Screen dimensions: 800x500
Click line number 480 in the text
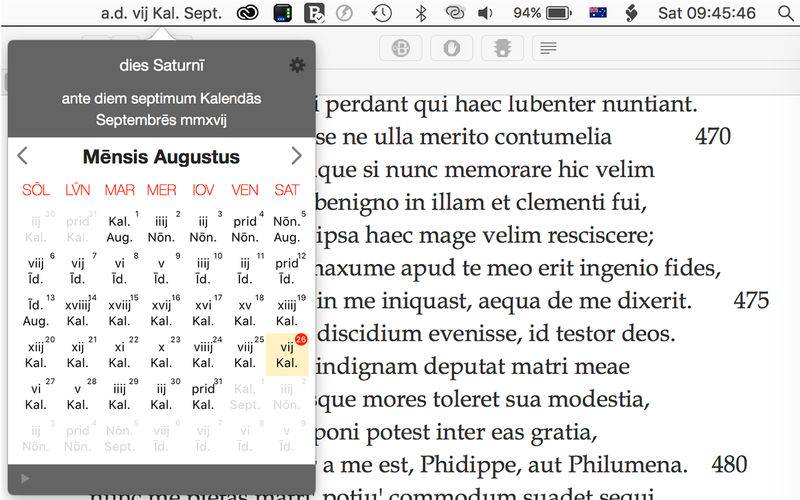pyautogui.click(x=730, y=464)
